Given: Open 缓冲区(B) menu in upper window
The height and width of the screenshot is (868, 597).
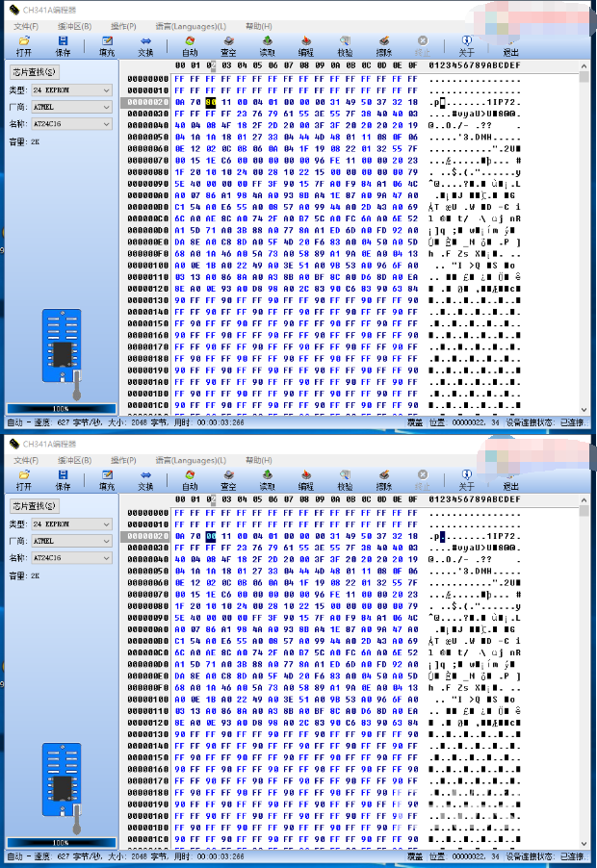Looking at the screenshot, I should (x=75, y=26).
